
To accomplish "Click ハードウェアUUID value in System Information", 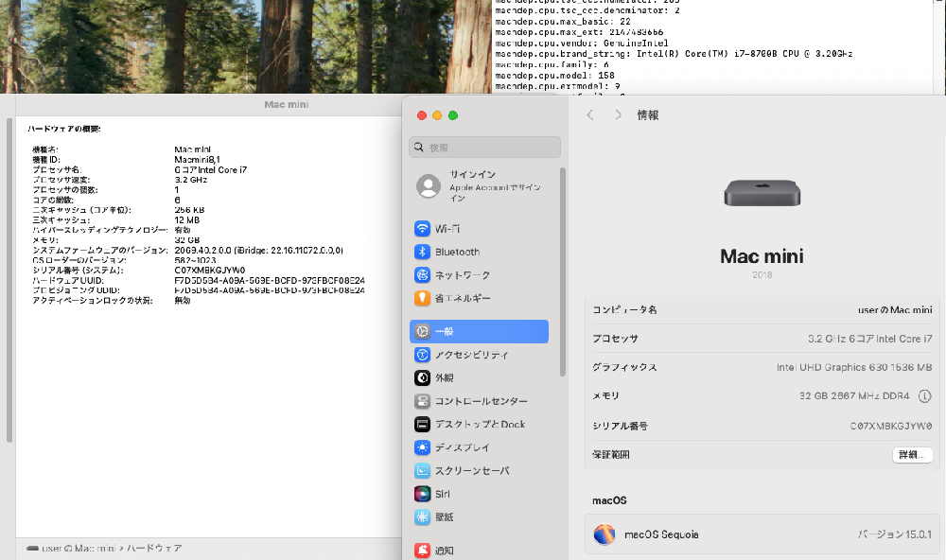I will 270,280.
